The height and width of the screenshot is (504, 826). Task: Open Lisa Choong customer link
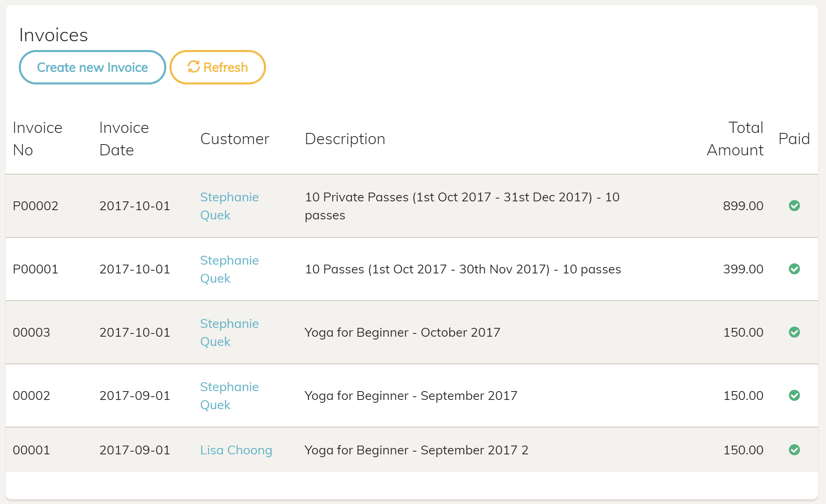coord(236,450)
